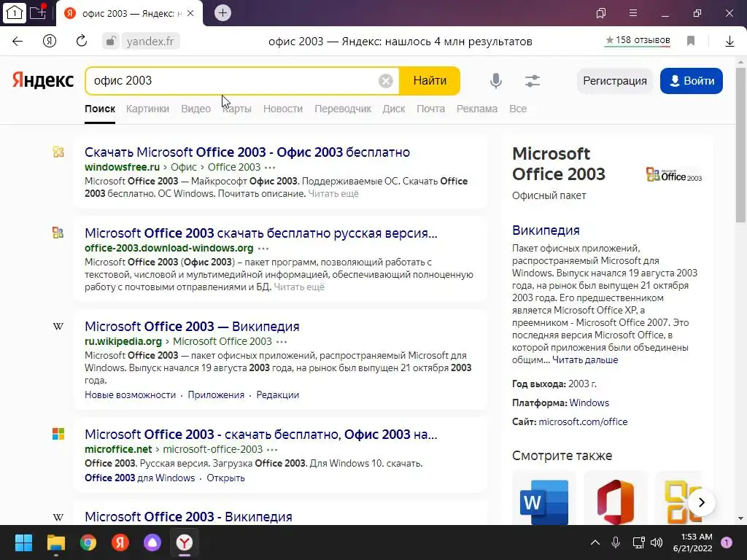Open the Windows Start menu
The image size is (747, 560).
[x=23, y=542]
